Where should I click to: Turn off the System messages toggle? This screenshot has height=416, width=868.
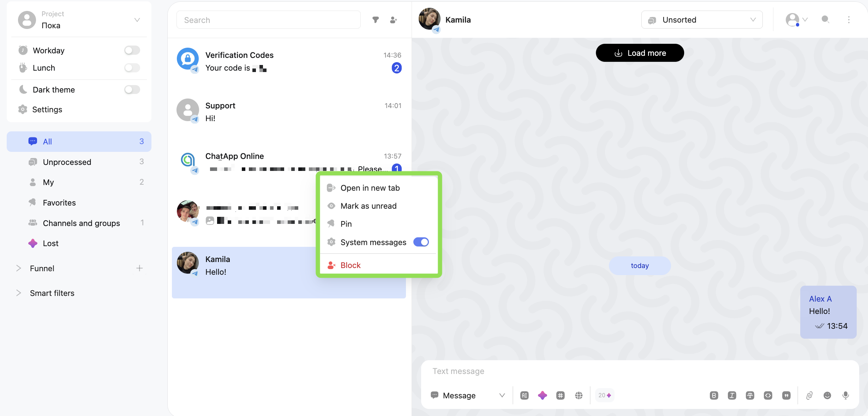click(421, 242)
